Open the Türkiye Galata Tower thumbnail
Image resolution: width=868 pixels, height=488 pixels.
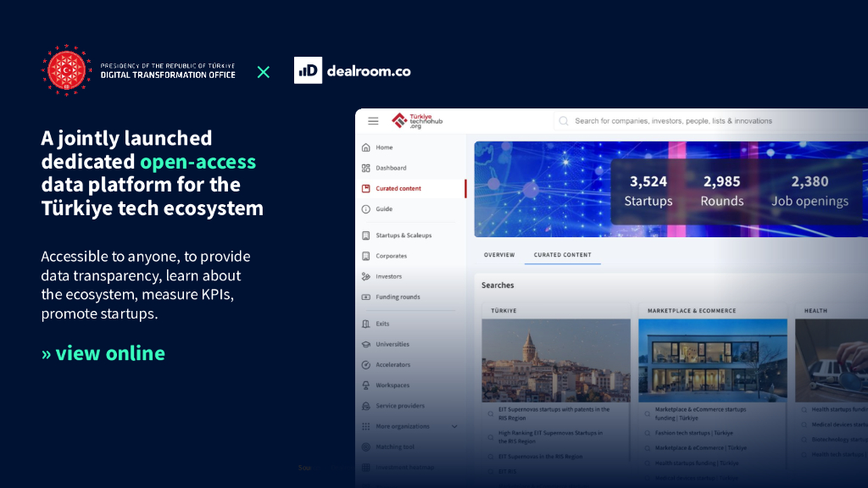coord(556,360)
